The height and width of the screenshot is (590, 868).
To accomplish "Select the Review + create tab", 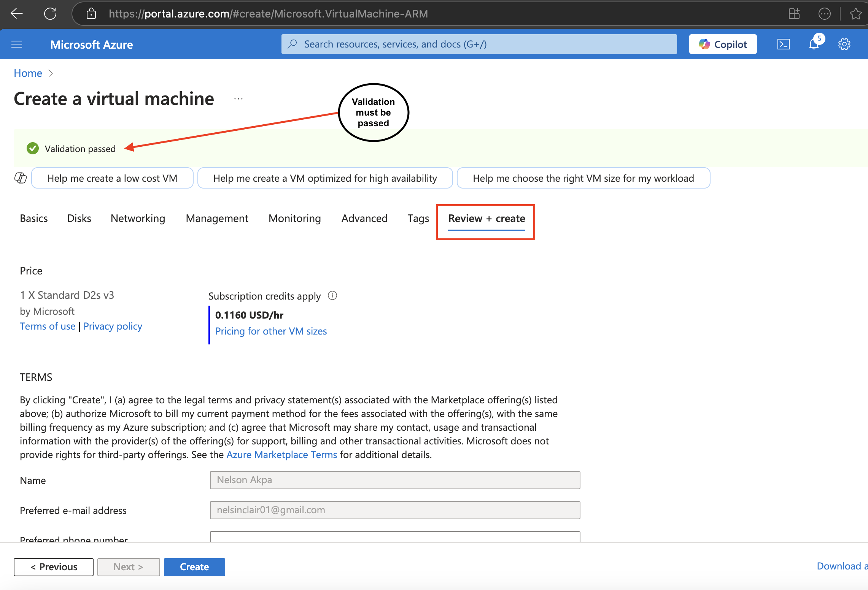I will (486, 219).
